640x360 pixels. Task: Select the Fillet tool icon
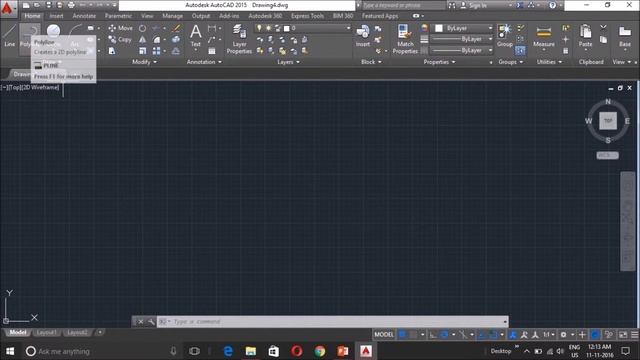tap(157, 40)
